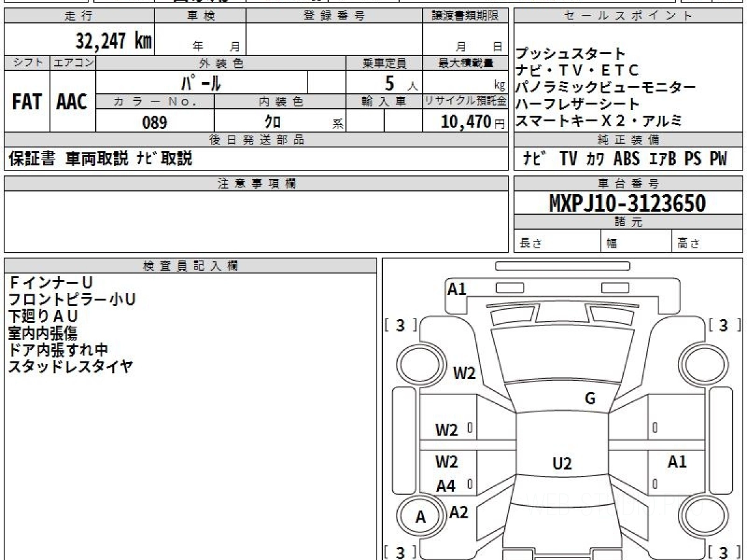The image size is (747, 560).
Task: Click the クロ interior color value
Action: pyautogui.click(x=272, y=123)
